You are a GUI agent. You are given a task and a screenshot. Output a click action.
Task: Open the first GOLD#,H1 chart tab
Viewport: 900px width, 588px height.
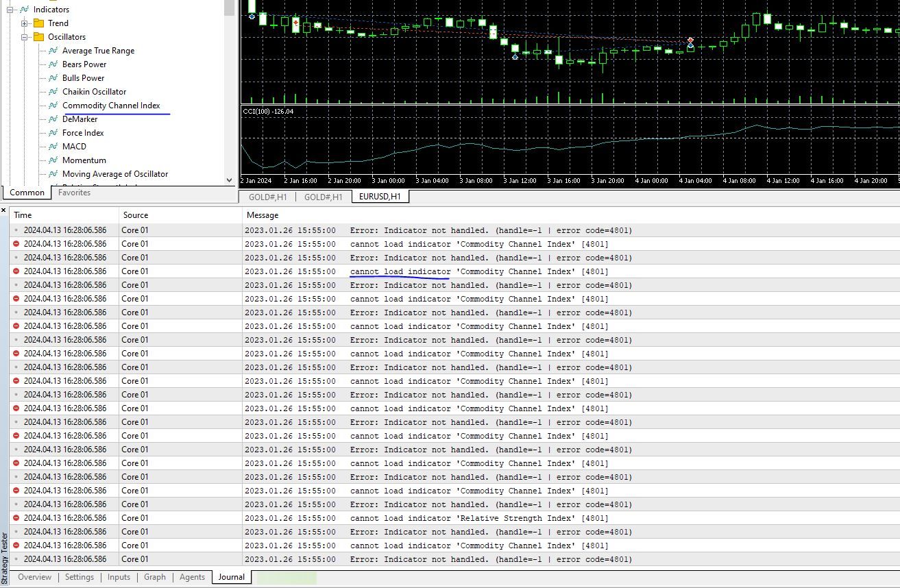(x=267, y=197)
